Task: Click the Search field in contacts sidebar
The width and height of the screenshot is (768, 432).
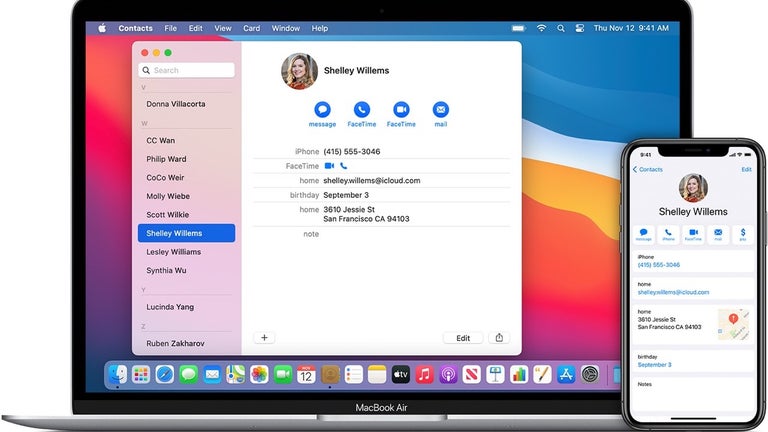Action: coord(187,70)
